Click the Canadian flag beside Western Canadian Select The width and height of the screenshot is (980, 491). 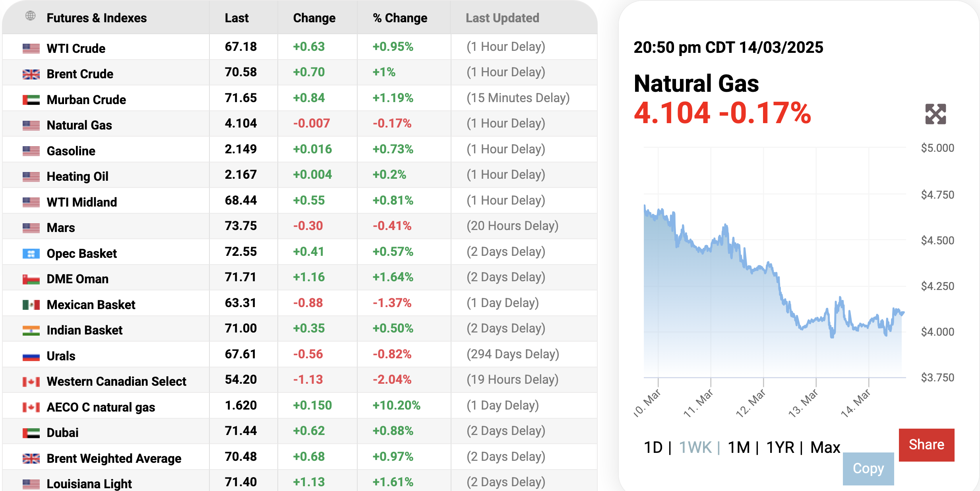pyautogui.click(x=31, y=382)
